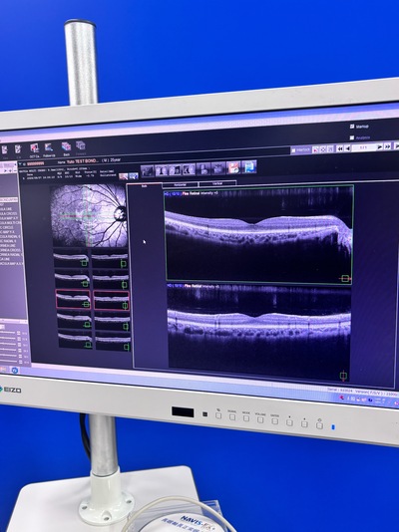Switch to the Both view tab
The width and height of the screenshot is (399, 532).
pyautogui.click(x=145, y=186)
